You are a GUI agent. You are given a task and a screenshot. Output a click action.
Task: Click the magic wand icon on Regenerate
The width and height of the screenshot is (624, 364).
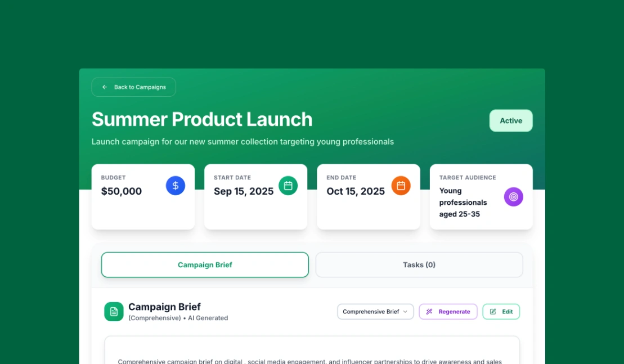click(x=429, y=312)
